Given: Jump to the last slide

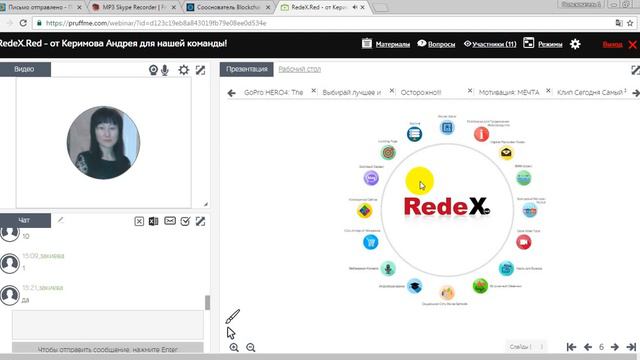Looking at the screenshot, I should point(631,347).
